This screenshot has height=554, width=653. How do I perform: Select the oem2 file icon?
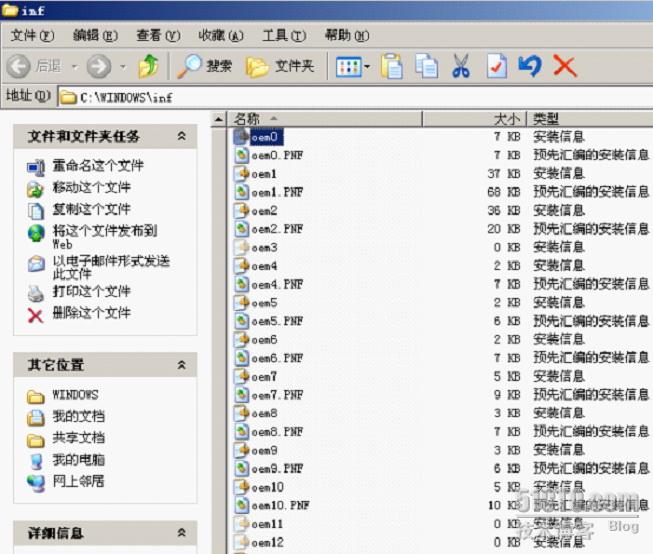(x=242, y=211)
